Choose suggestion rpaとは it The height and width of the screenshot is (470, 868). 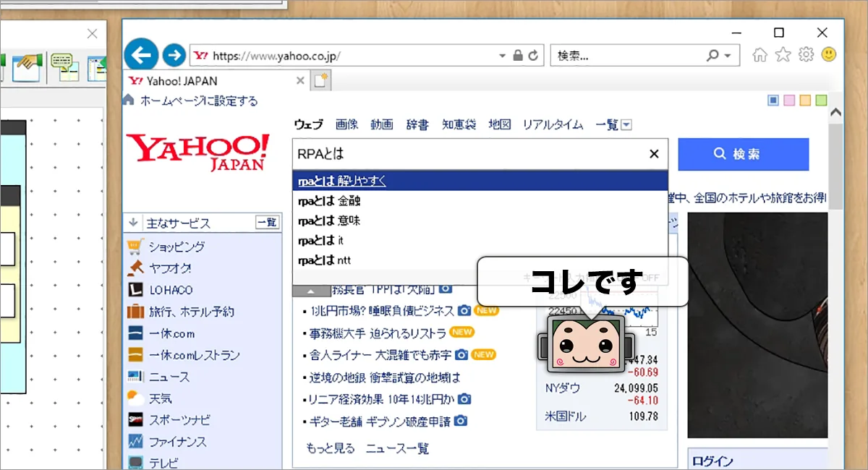(480, 240)
